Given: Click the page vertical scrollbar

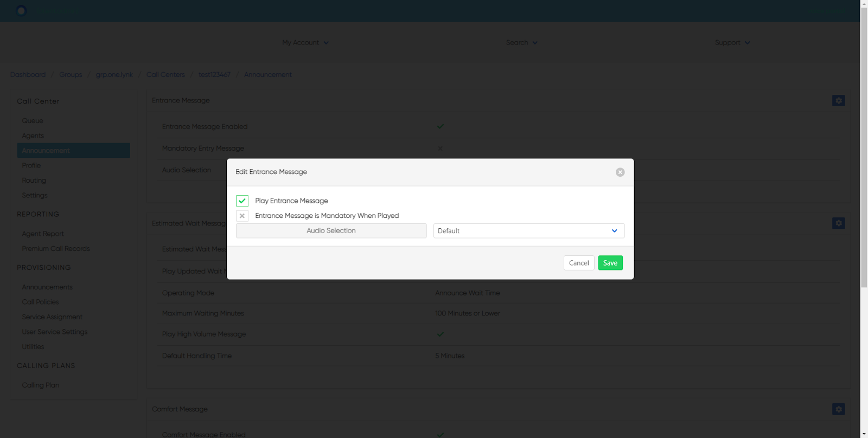Looking at the screenshot, I should pyautogui.click(x=864, y=146).
